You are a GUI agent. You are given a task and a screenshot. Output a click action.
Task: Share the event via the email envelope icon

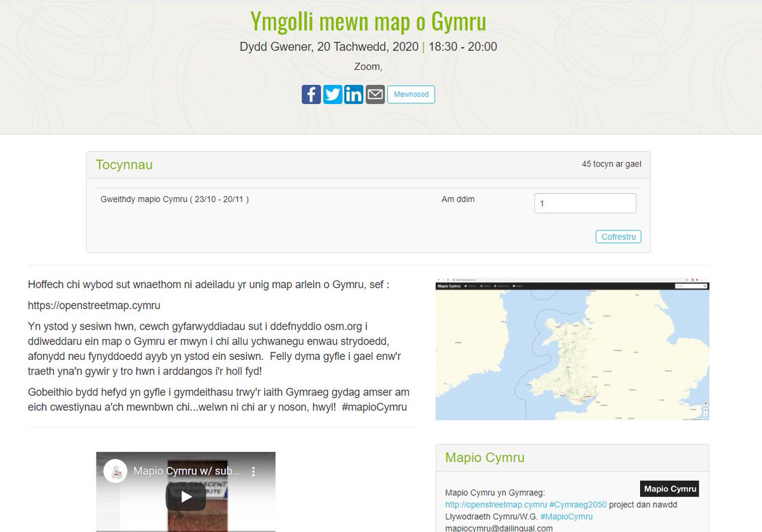[375, 94]
